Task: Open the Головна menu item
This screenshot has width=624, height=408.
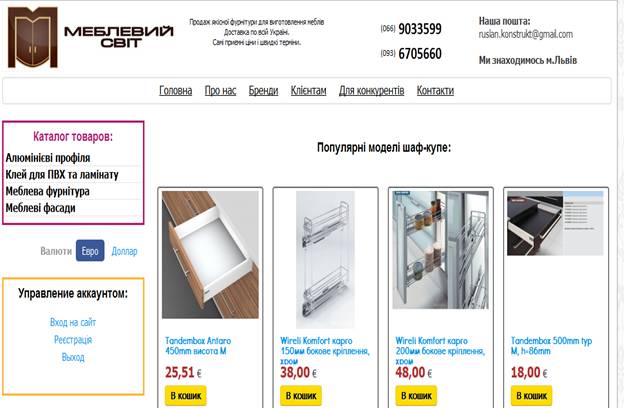Action: pyautogui.click(x=176, y=91)
